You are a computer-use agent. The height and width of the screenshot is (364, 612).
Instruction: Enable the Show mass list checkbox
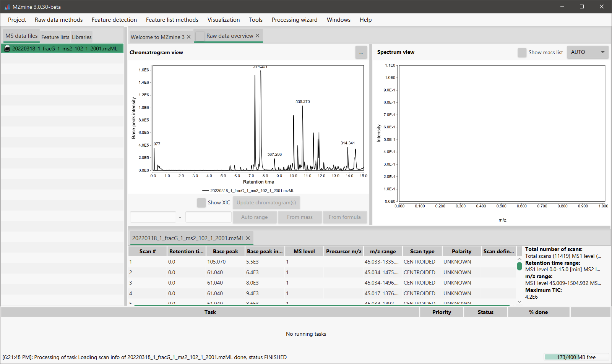click(x=522, y=53)
